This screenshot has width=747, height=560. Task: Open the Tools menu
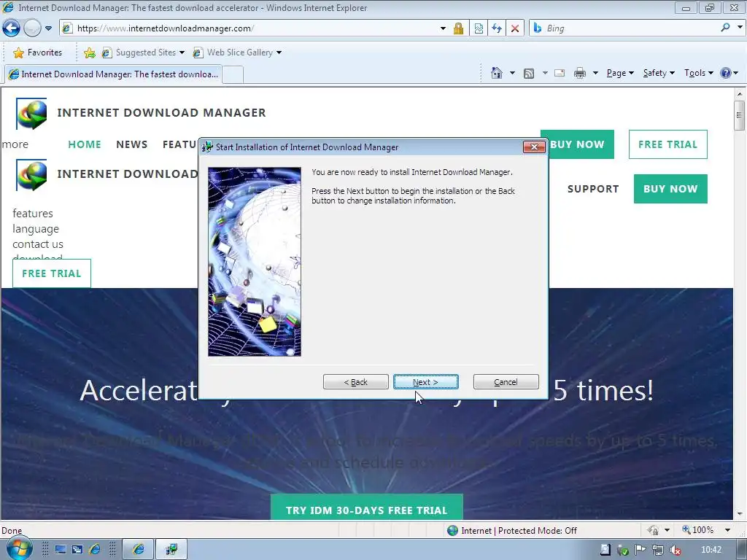pos(698,73)
